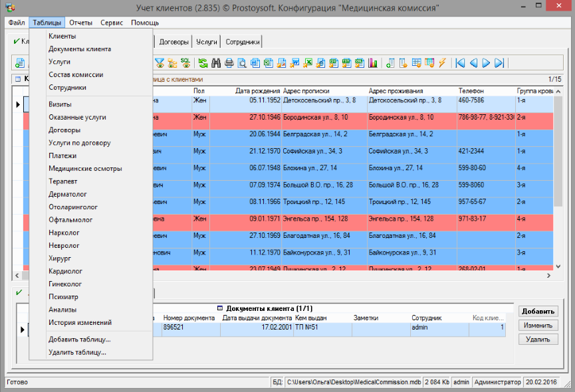
Task: Click the printer icon in the toolbar
Action: pos(229,63)
